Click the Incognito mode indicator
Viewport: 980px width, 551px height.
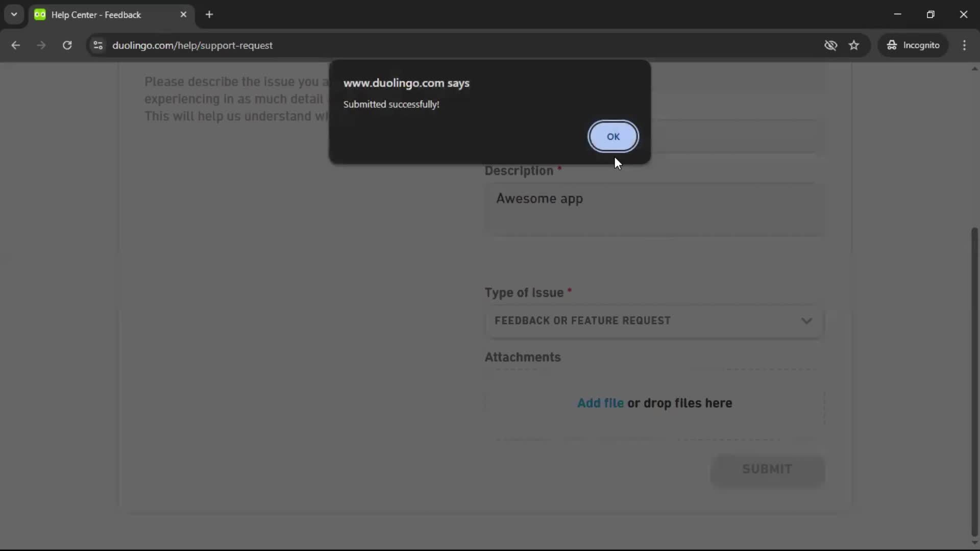[x=913, y=45]
